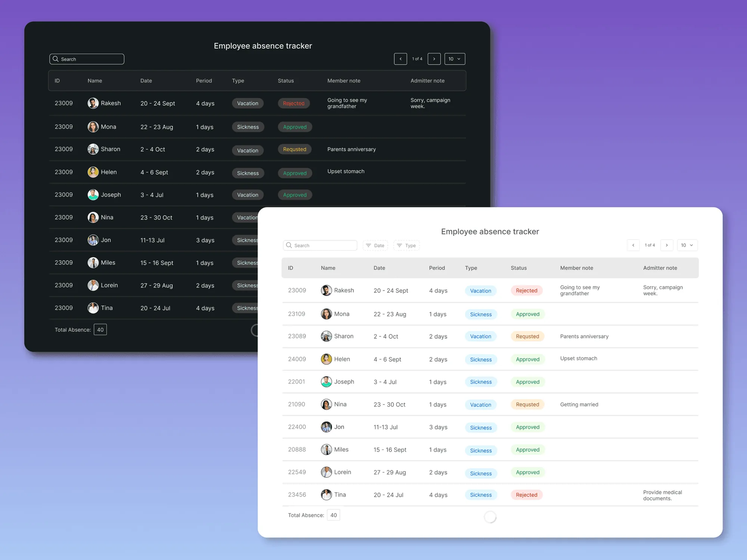Click loading spinner in light tracker

(x=490, y=517)
